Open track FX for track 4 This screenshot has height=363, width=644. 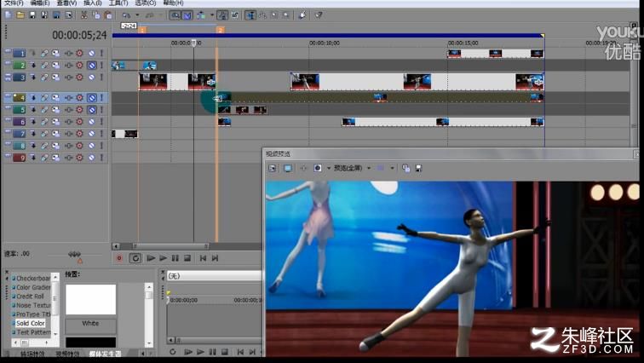pyautogui.click(x=69, y=98)
